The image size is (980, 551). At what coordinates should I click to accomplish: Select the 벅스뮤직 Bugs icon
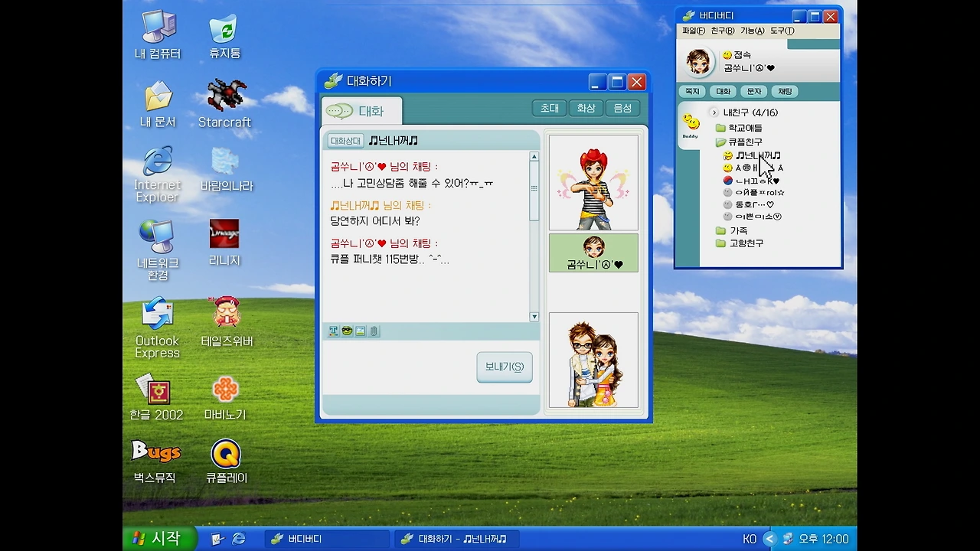(x=155, y=461)
